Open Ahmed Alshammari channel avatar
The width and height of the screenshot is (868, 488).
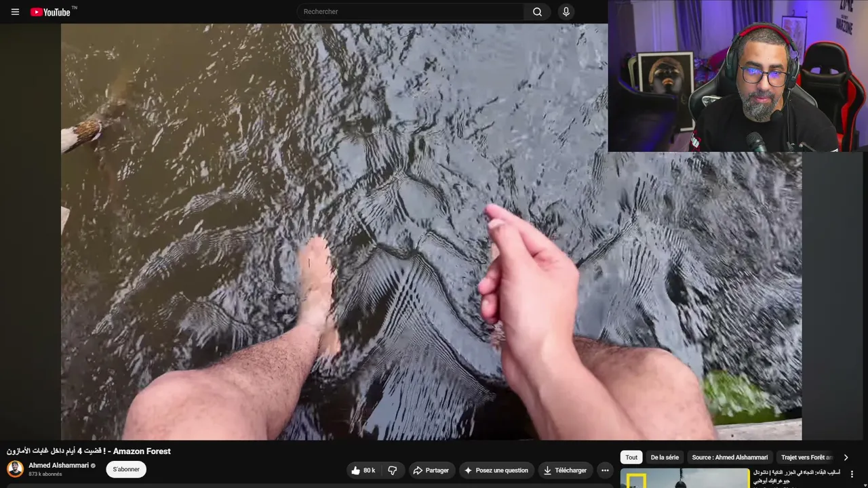(15, 469)
